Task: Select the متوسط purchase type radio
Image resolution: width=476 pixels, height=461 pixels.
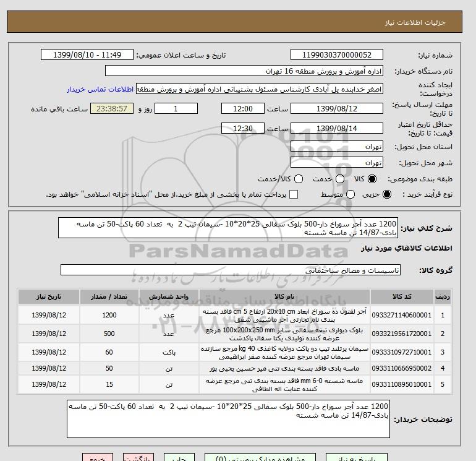Action: click(x=351, y=194)
